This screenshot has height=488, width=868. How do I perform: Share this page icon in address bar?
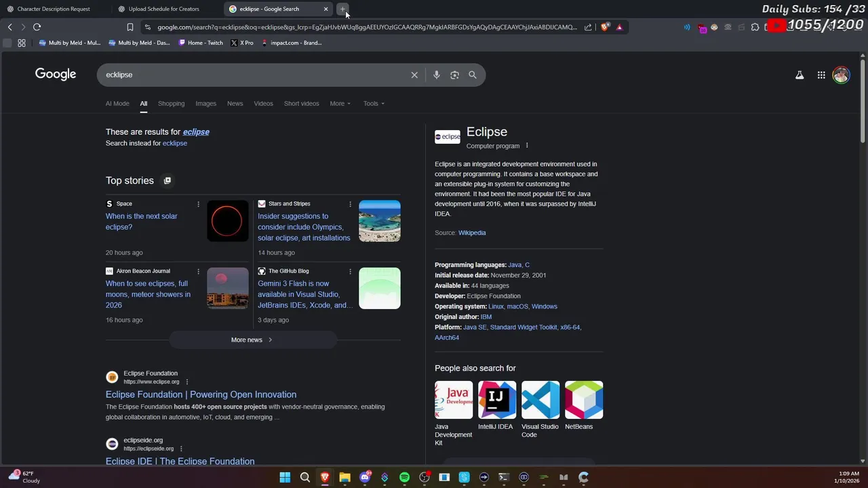tap(588, 27)
